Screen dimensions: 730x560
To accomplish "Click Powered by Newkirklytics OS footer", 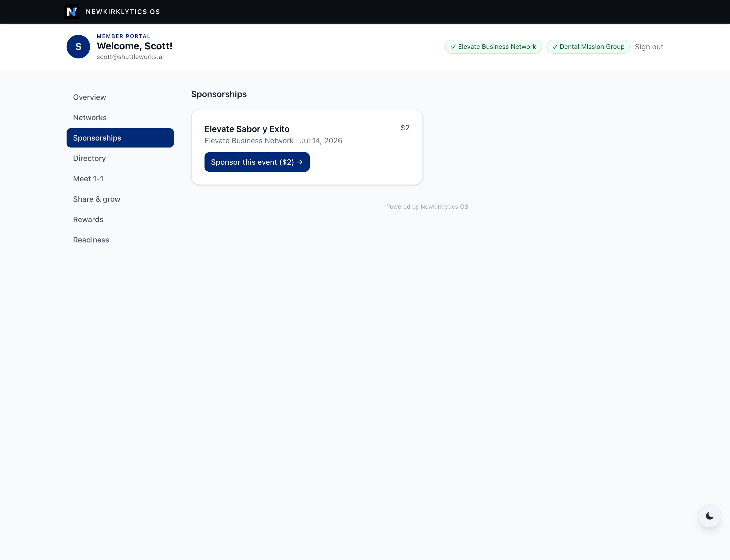I will coord(427,207).
